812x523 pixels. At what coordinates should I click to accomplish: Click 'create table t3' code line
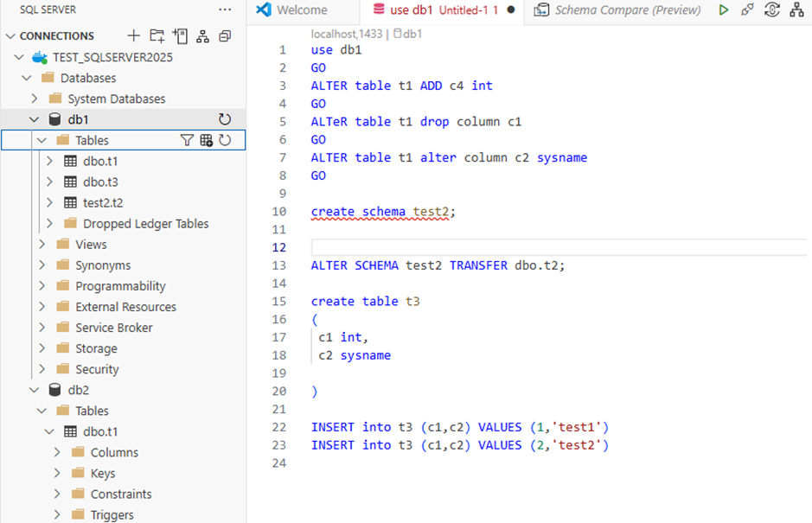tap(365, 301)
